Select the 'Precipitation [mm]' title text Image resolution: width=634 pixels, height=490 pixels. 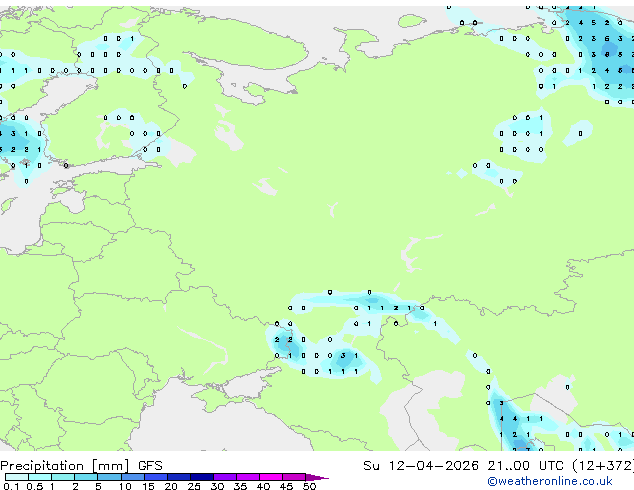[65, 466]
